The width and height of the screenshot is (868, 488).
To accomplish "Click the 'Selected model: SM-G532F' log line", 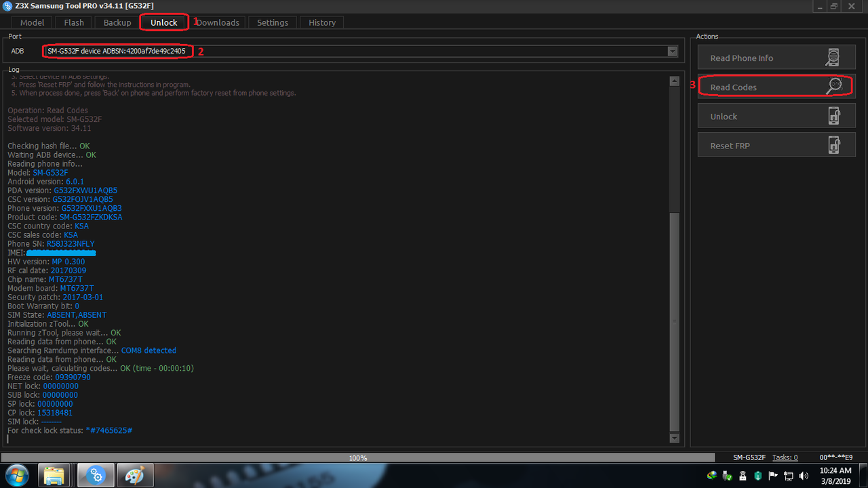I will tap(54, 119).
